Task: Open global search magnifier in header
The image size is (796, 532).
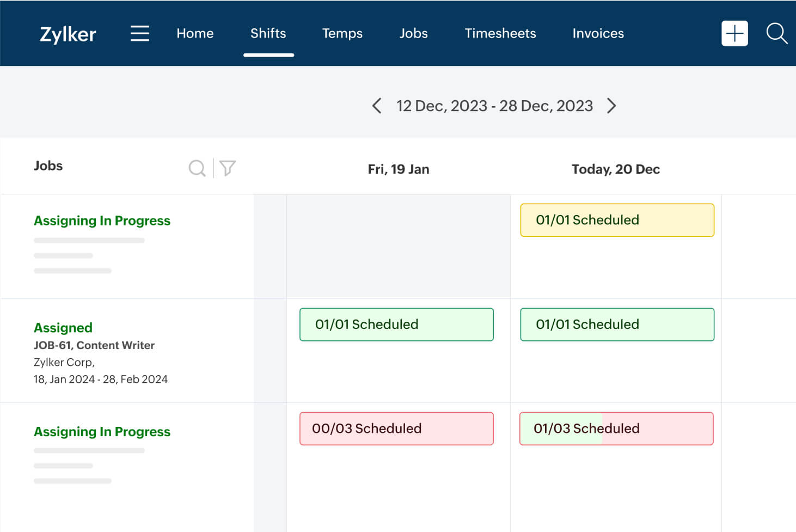Action: point(776,33)
